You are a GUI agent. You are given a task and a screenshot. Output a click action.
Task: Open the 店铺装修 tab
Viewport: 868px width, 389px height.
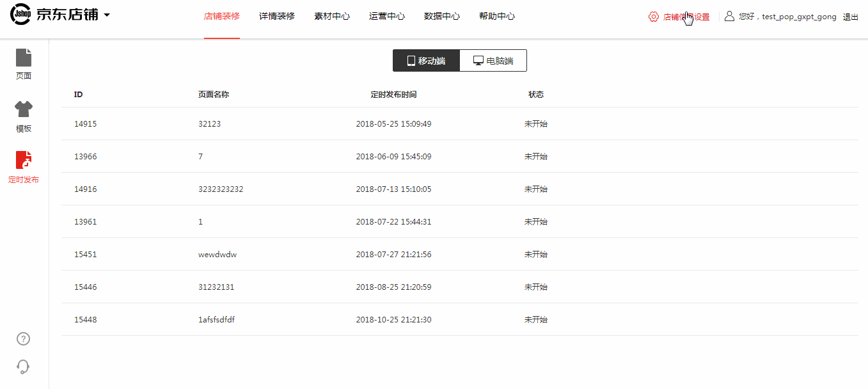click(222, 17)
